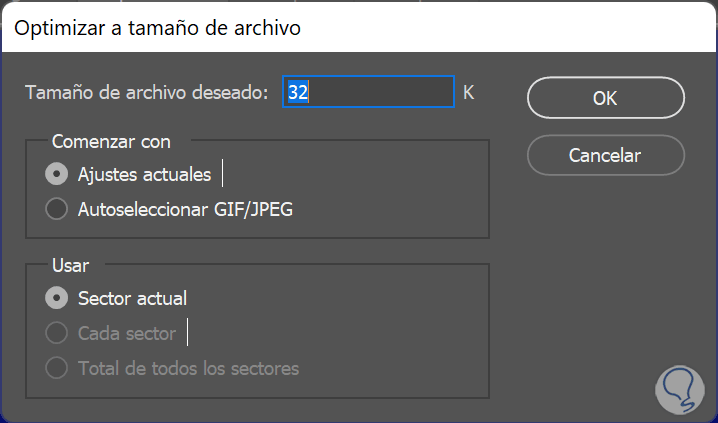Click the highlighted 32 value in the size field

tap(298, 93)
